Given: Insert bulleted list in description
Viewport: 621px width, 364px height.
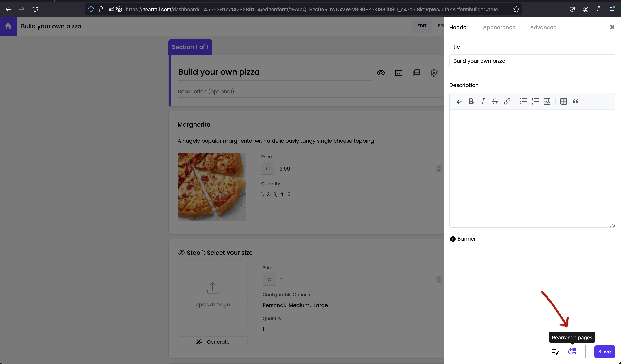Looking at the screenshot, I should (523, 101).
